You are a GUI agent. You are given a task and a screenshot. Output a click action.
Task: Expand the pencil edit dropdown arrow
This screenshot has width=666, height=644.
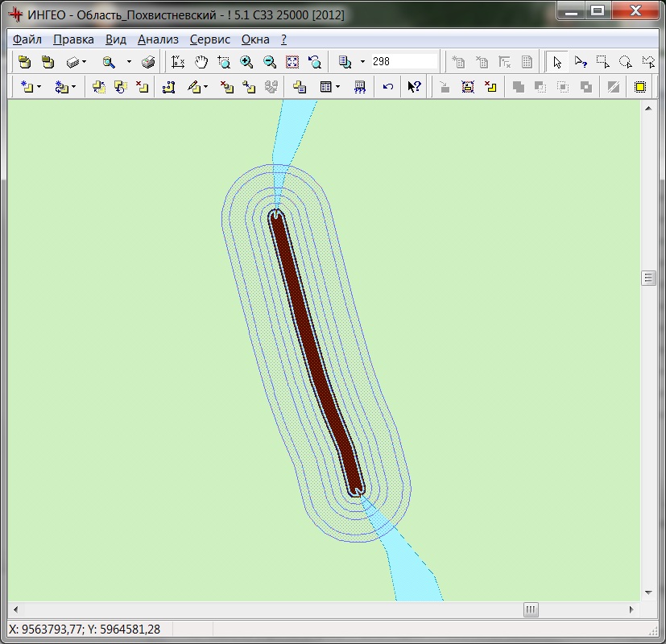click(x=206, y=87)
